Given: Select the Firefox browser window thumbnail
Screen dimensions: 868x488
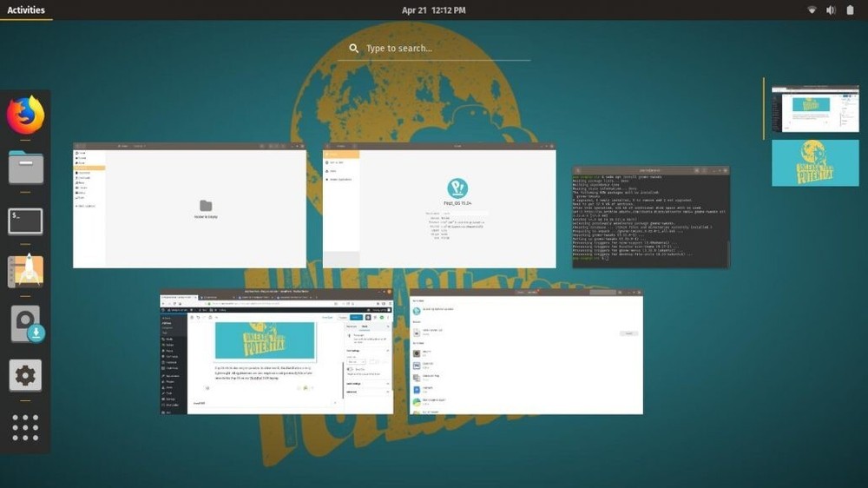Looking at the screenshot, I should coord(277,351).
